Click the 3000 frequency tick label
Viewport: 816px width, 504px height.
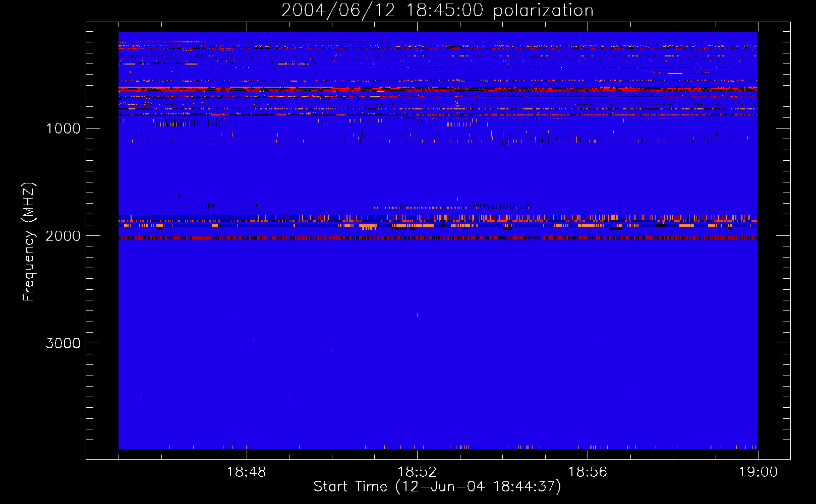pyautogui.click(x=63, y=343)
